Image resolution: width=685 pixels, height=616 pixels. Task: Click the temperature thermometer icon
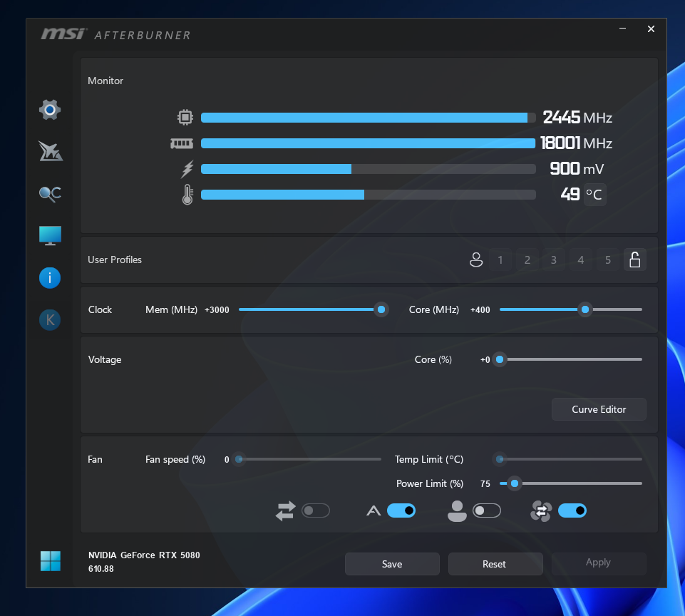[187, 195]
